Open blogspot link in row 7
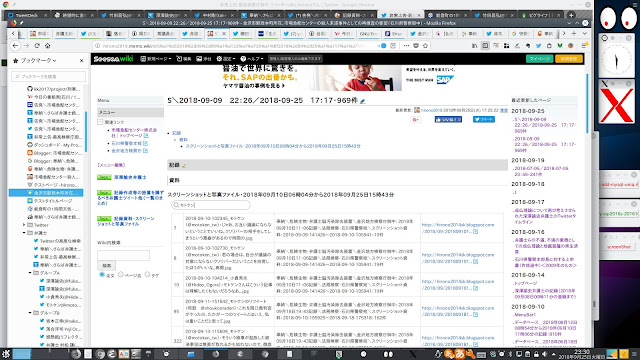Viewport: 640px width, 360px height. [x=458, y=228]
